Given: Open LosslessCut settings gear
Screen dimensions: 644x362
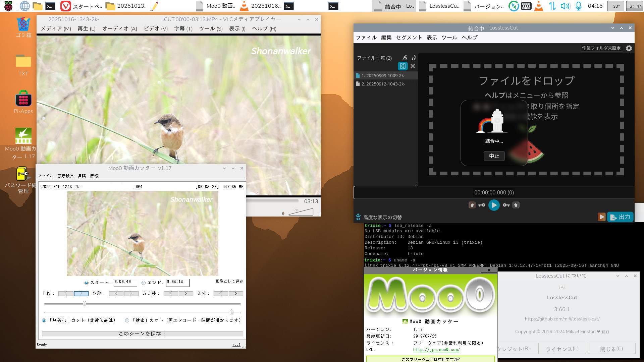Looking at the screenshot, I should [x=629, y=48].
